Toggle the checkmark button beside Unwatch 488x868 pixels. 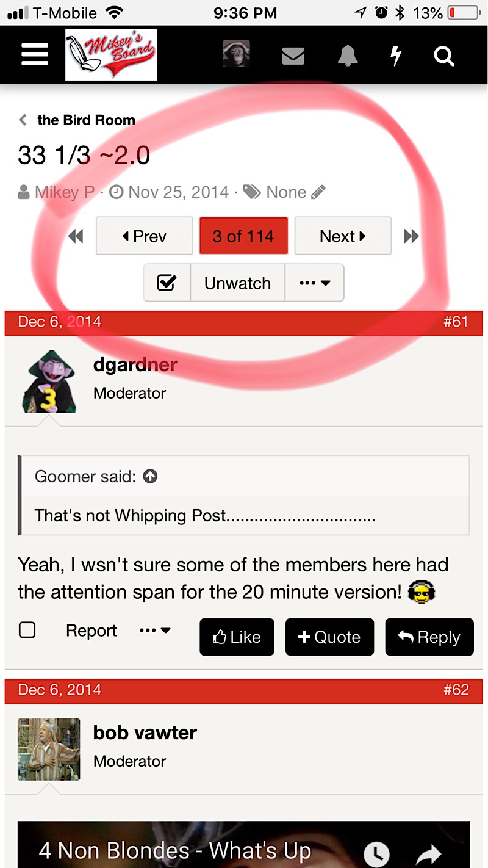(x=167, y=283)
